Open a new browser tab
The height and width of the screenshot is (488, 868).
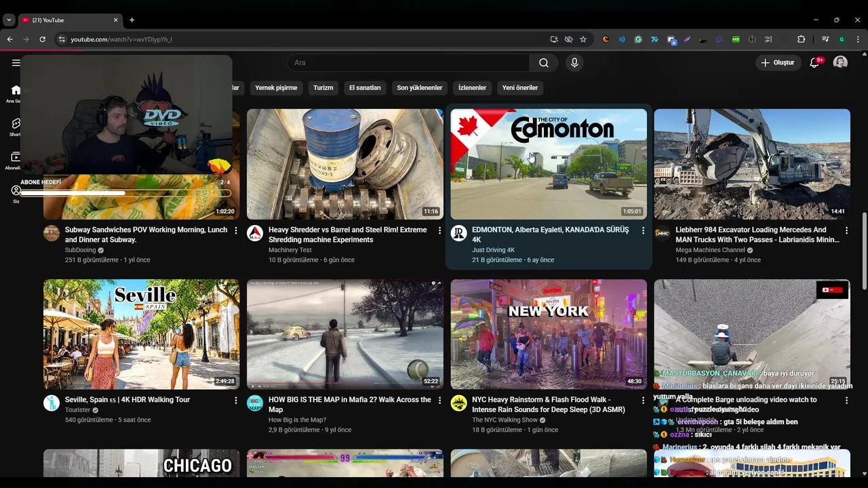point(132,20)
